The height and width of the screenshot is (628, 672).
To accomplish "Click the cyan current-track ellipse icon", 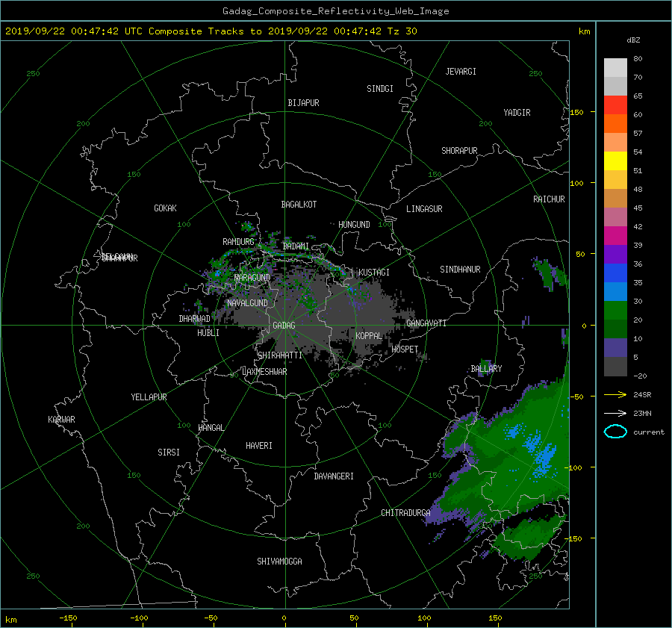I will (x=615, y=432).
